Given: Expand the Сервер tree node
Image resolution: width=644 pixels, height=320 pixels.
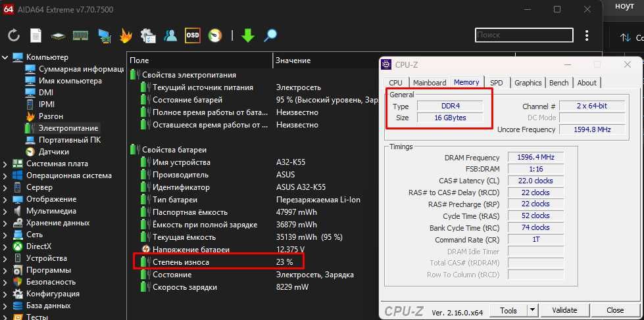Looking at the screenshot, I should pyautogui.click(x=5, y=187).
